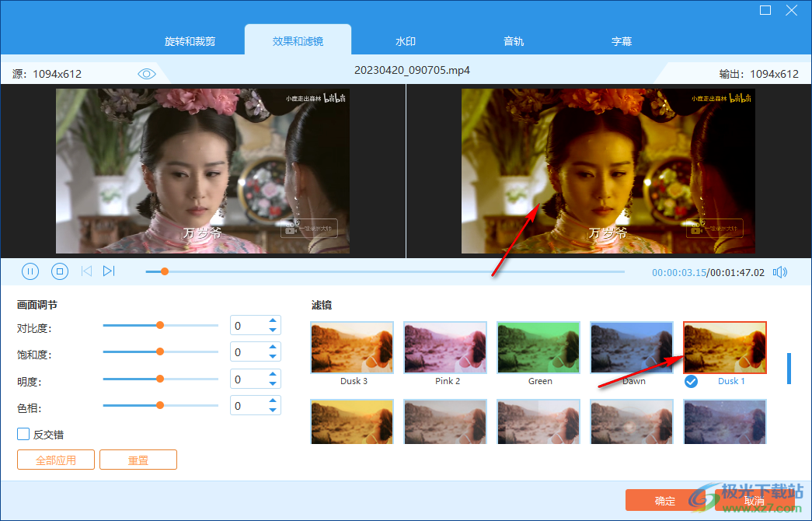Viewport: 812px width, 521px height.
Task: Choose the filter thumbnail below Dawn
Action: click(x=632, y=421)
